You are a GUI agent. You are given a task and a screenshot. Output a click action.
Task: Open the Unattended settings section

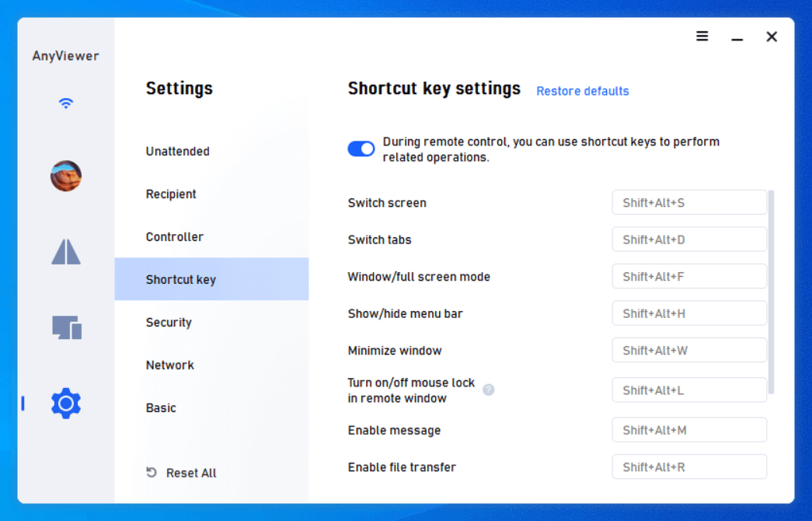tap(178, 152)
